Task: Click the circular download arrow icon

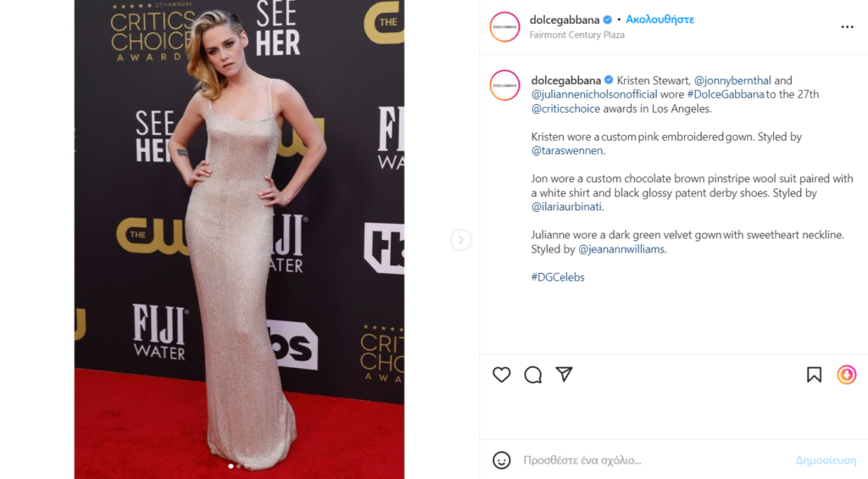Action: pyautogui.click(x=847, y=375)
